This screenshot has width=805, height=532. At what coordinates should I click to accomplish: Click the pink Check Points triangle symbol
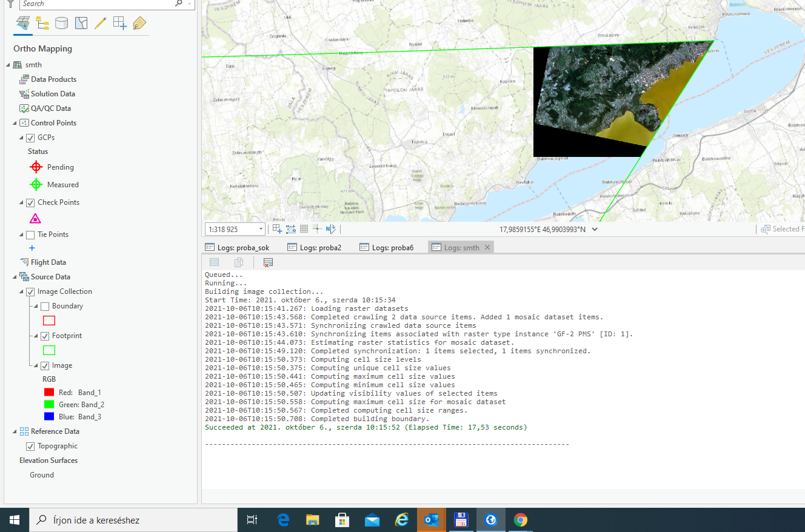[x=35, y=219]
